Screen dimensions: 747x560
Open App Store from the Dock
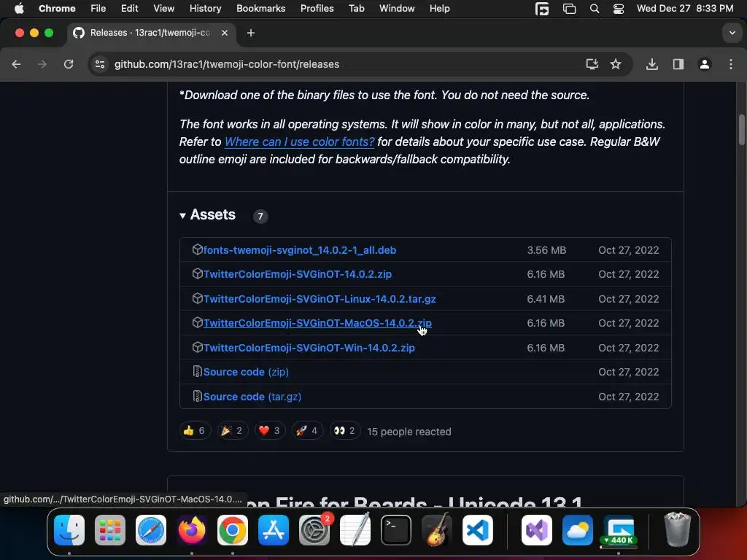[x=274, y=530]
